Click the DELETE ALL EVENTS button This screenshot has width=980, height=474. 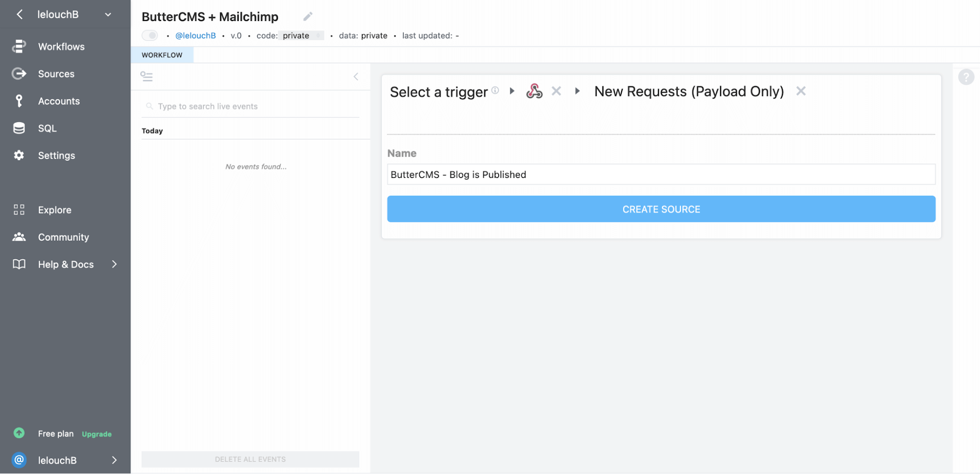tap(251, 459)
